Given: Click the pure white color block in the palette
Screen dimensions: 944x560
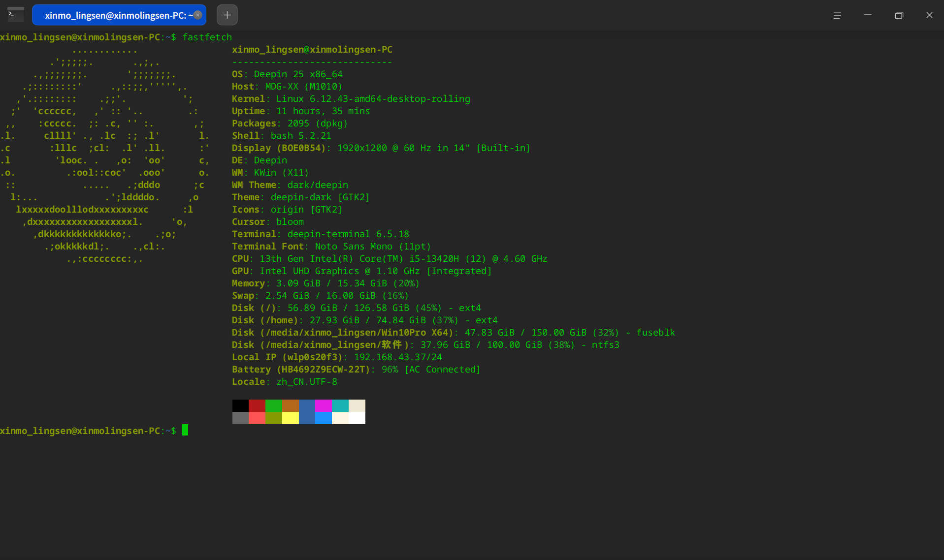Looking at the screenshot, I should point(357,418).
